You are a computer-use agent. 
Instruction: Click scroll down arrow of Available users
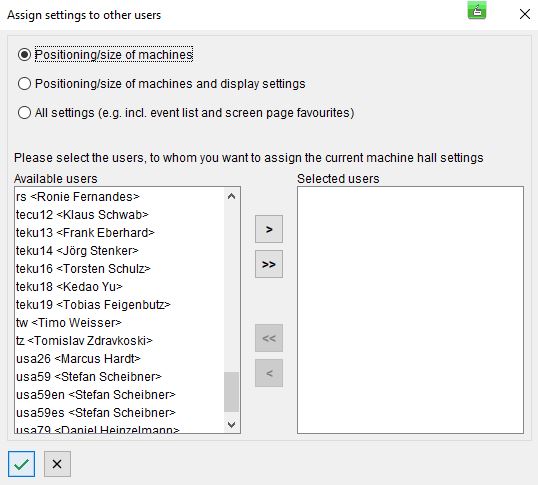point(231,425)
